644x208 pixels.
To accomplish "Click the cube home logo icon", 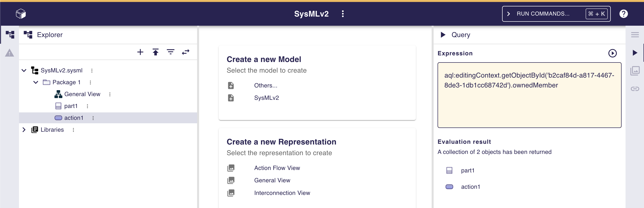I will 21,14.
